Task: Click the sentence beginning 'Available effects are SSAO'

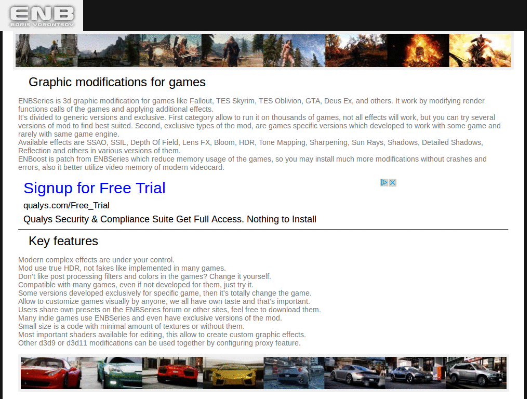Action: 251,147
